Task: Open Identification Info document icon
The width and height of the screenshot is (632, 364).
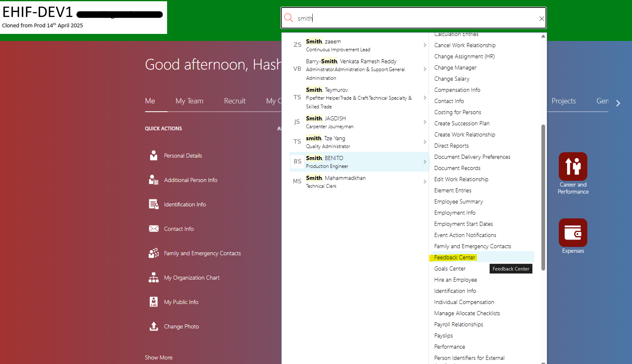Action: tap(153, 204)
